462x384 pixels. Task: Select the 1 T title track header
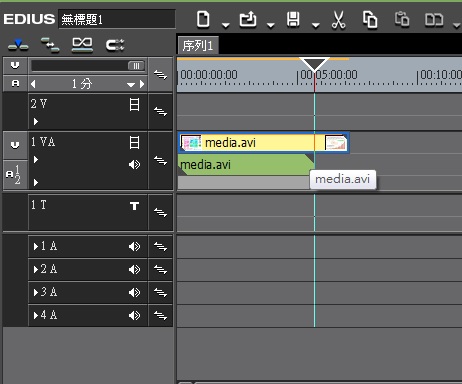(x=88, y=212)
